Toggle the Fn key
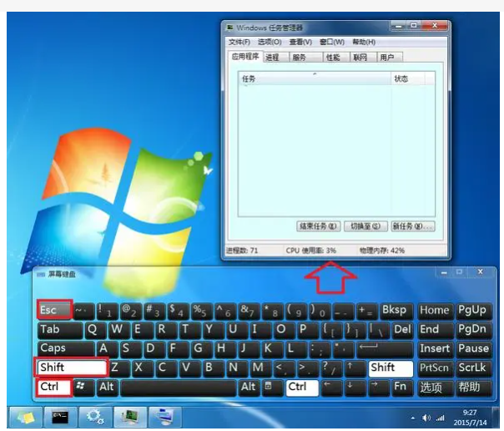 click(x=401, y=388)
